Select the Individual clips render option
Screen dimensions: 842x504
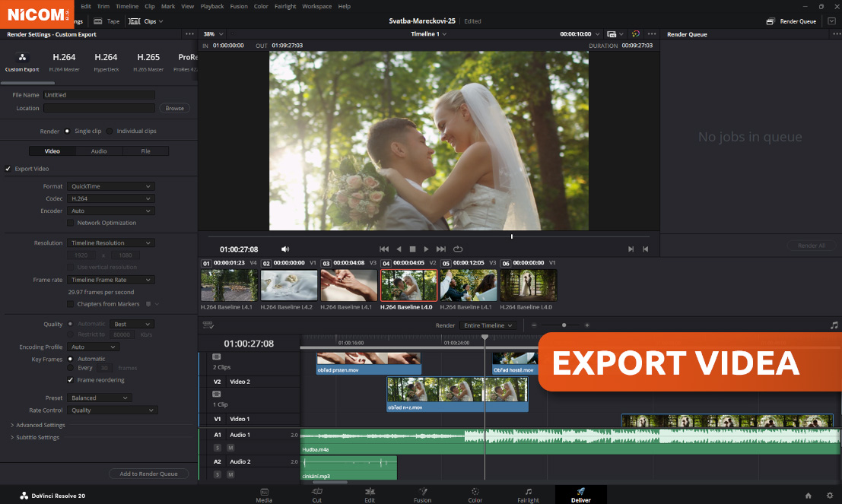click(x=110, y=131)
